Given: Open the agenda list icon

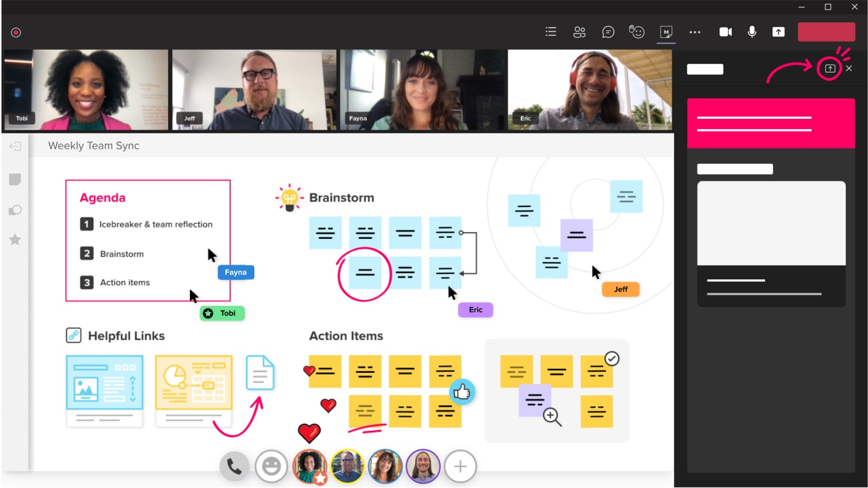Looking at the screenshot, I should (x=550, y=32).
